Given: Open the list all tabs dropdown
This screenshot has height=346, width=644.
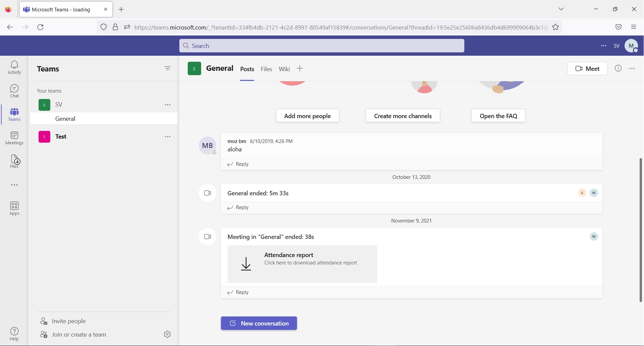Looking at the screenshot, I should [561, 9].
